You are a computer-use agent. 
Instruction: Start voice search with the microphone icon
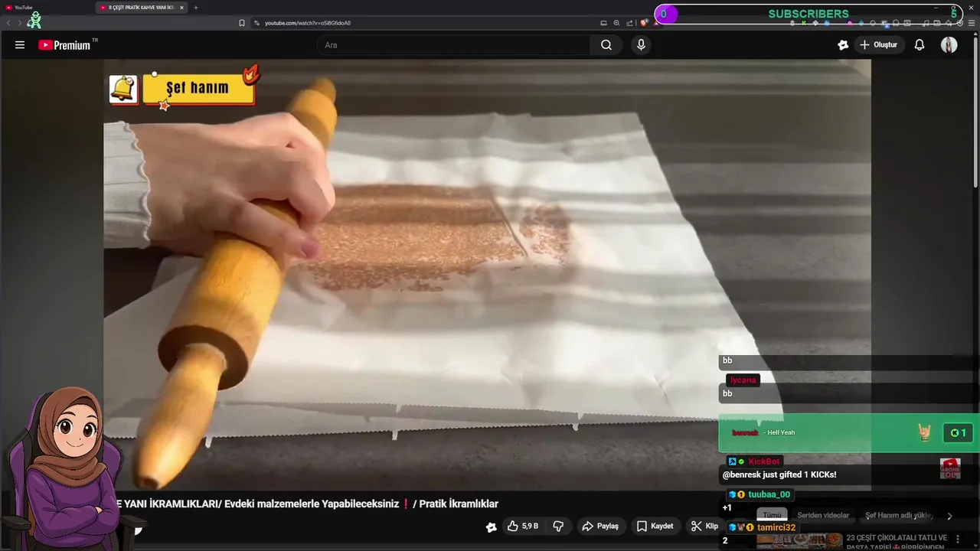641,45
